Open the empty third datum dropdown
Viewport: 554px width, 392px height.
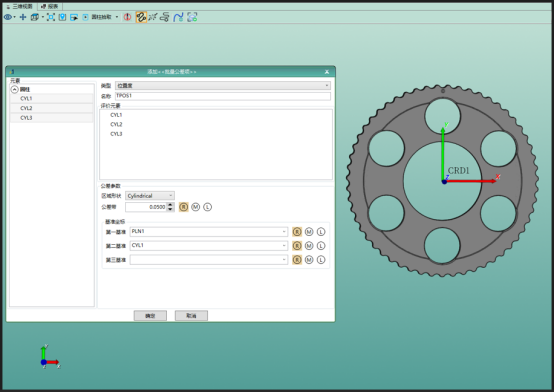(x=209, y=260)
